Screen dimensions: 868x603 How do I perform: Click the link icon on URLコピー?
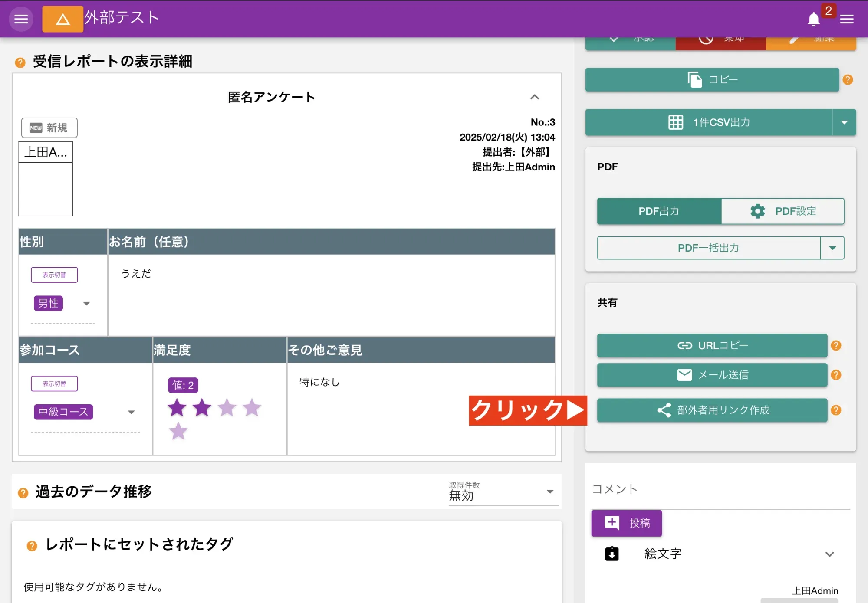click(x=685, y=346)
